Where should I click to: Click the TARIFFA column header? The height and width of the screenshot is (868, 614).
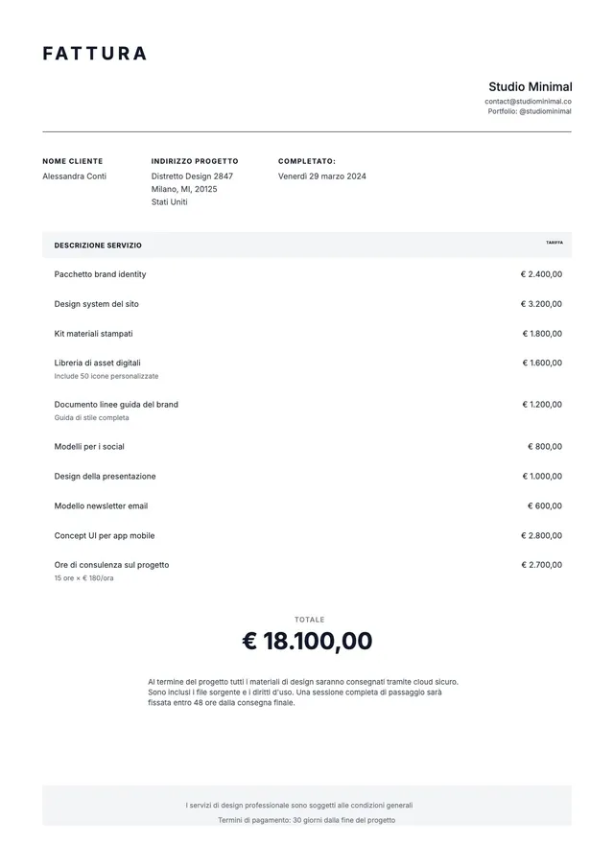(555, 243)
